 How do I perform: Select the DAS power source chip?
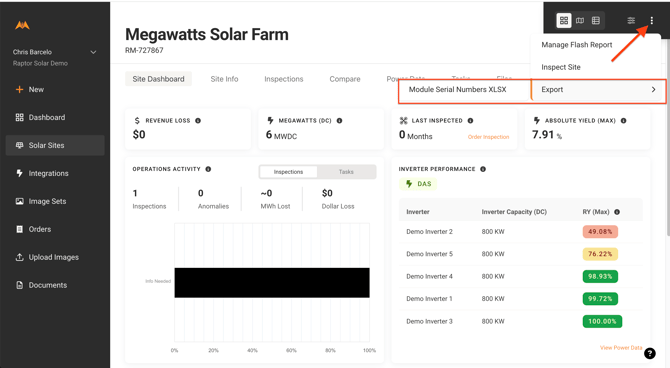418,184
